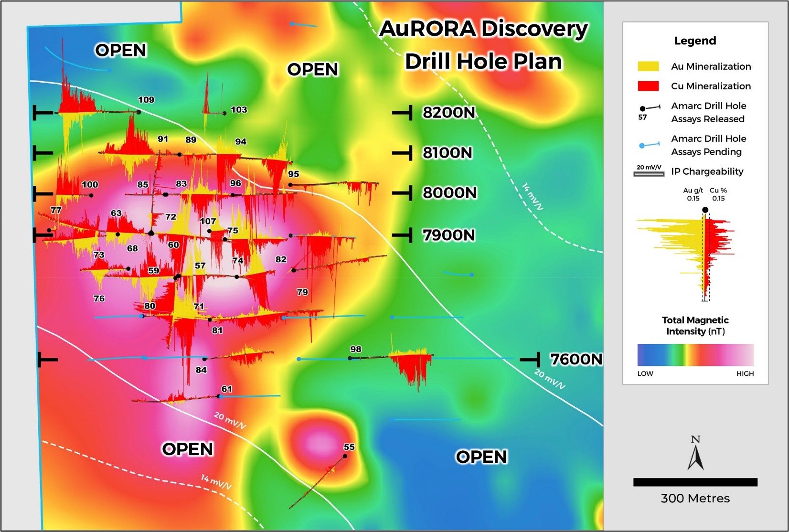Click the Total Magnetic Intensity color bar

coord(695,355)
